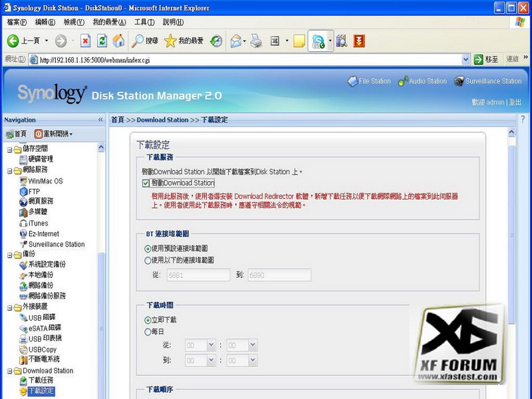
Task: Open the 系統設定備份 item
Action: 43,264
